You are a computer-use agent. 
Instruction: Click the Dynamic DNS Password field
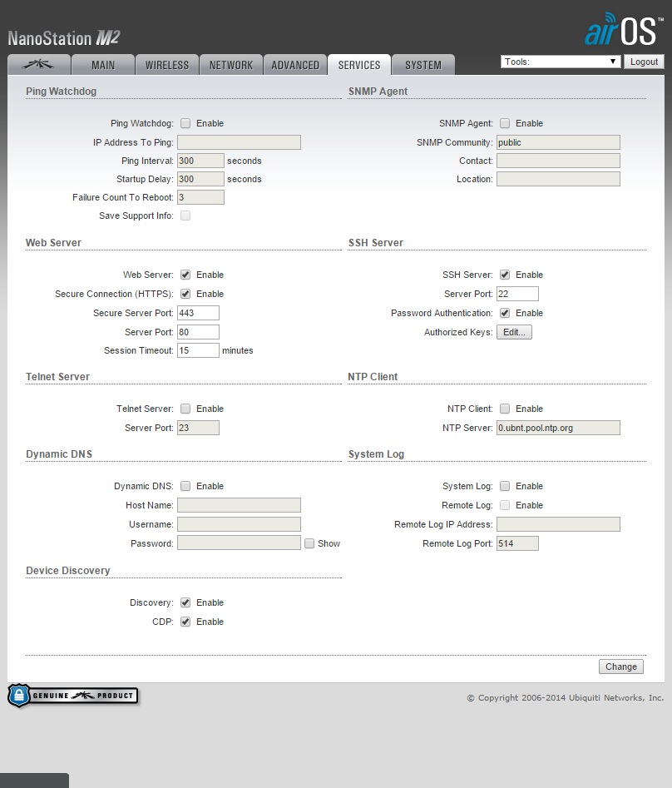[x=239, y=543]
